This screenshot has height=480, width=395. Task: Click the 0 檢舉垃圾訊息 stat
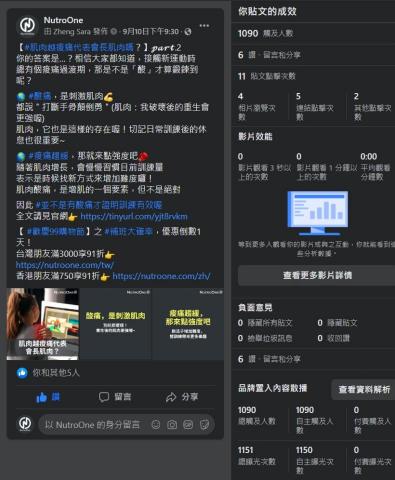[x=265, y=338]
